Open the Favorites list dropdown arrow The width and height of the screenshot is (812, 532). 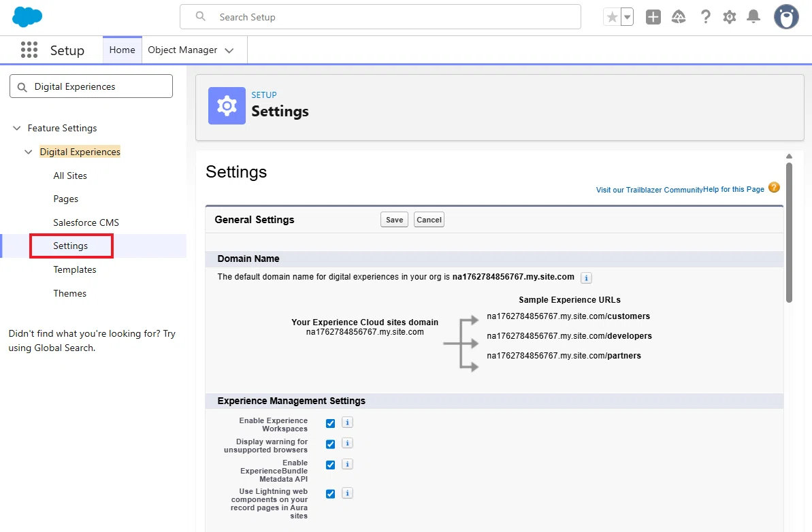(x=627, y=17)
